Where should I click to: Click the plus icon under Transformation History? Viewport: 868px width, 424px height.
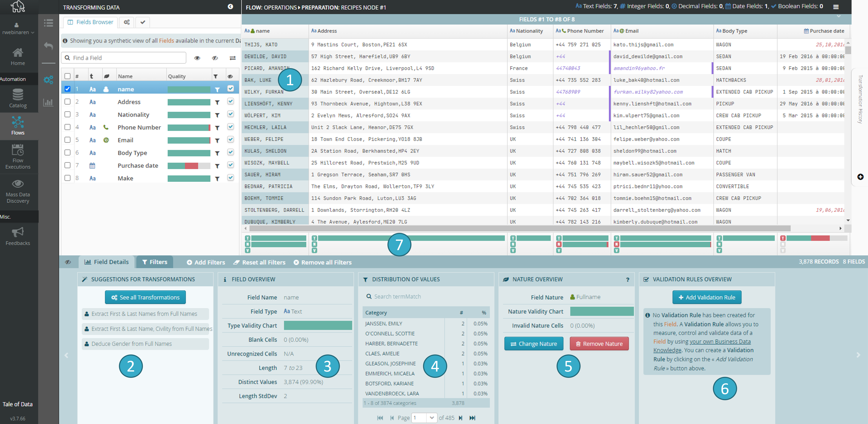860,177
